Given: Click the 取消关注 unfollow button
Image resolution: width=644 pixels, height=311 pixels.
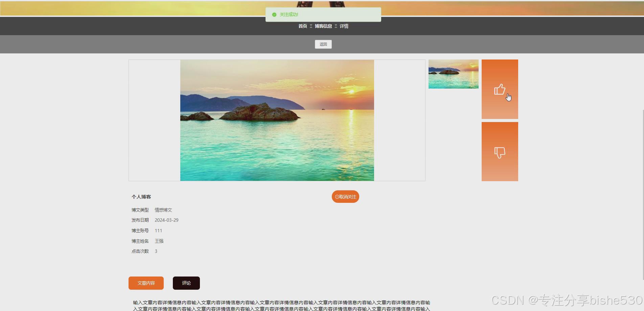Looking at the screenshot, I should click(x=345, y=197).
